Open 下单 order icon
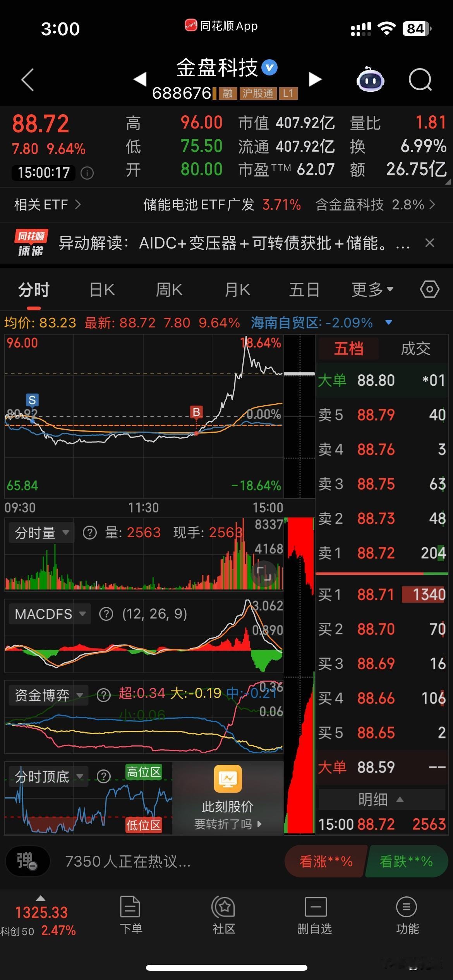 (x=130, y=915)
